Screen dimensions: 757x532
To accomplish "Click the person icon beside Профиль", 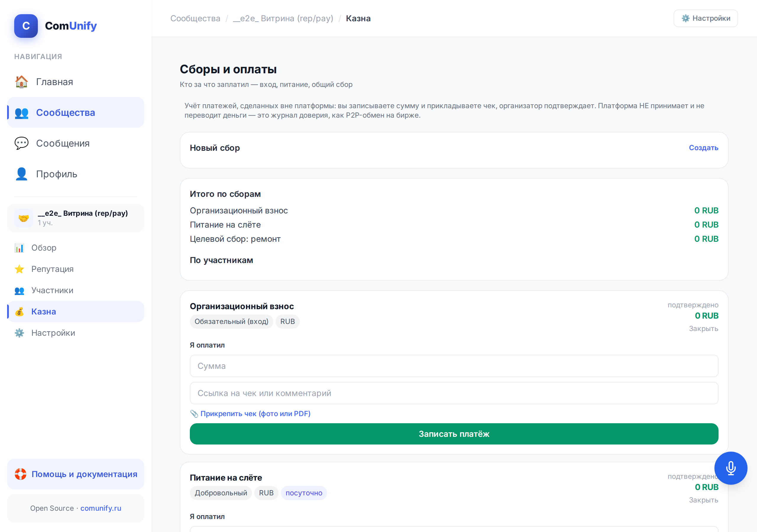I will click(21, 174).
